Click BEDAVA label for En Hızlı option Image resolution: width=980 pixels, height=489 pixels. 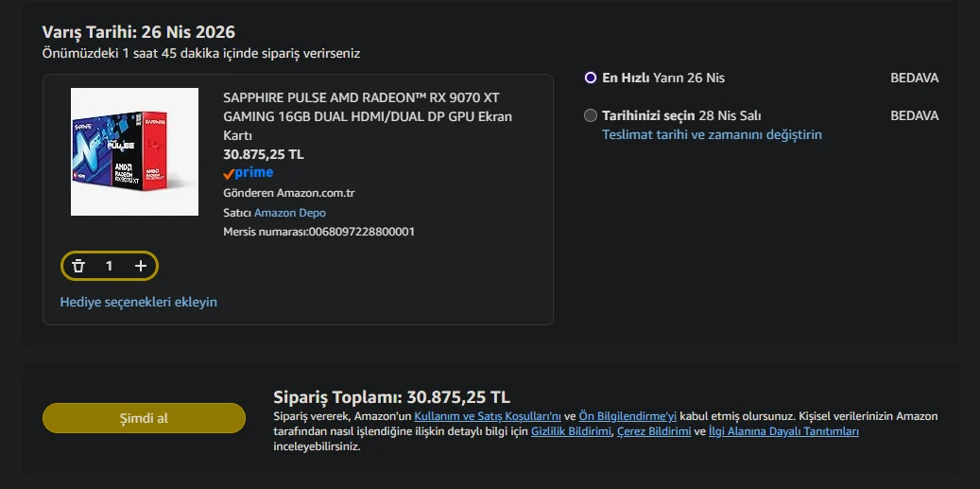915,79
